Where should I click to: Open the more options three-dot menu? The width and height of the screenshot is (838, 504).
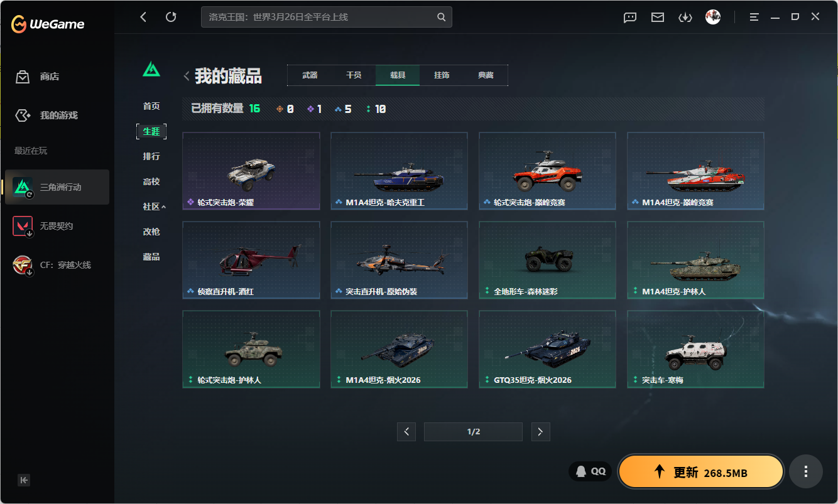point(806,471)
